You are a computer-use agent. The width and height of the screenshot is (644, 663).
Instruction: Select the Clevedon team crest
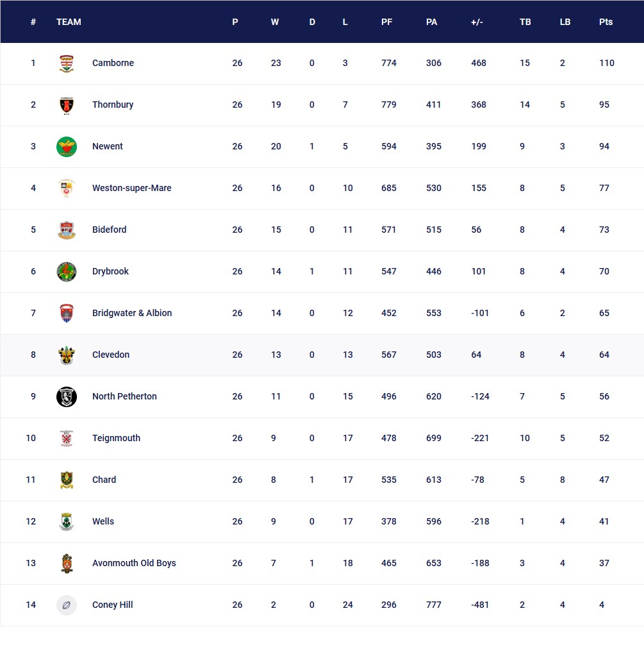pos(66,355)
